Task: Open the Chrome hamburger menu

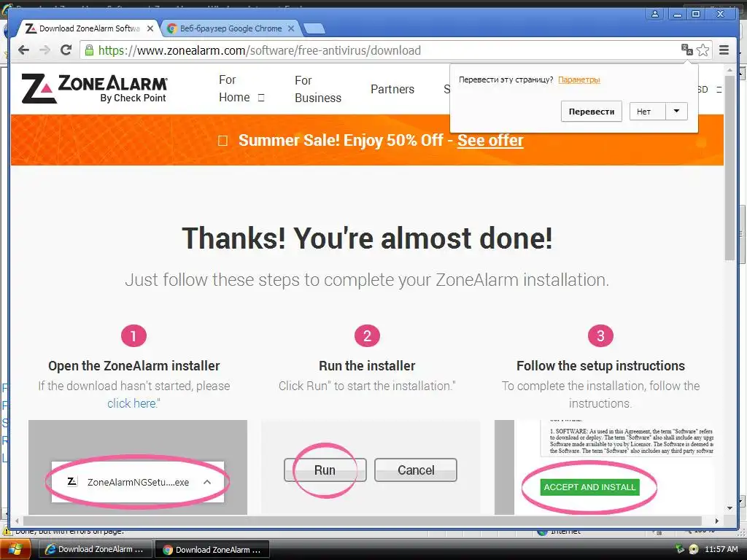Action: pos(724,50)
